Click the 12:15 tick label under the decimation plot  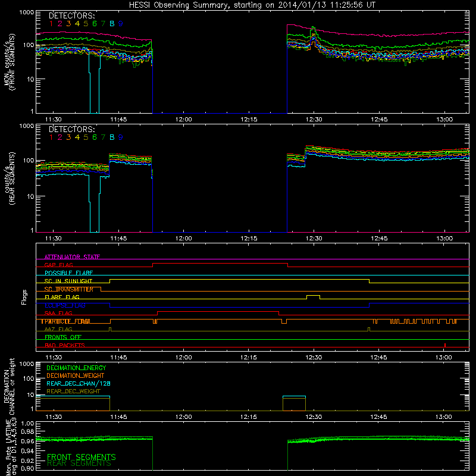pos(249,417)
